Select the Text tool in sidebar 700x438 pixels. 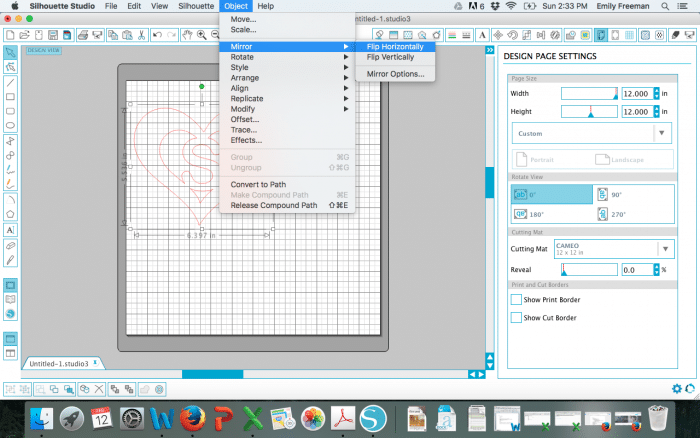(10, 230)
